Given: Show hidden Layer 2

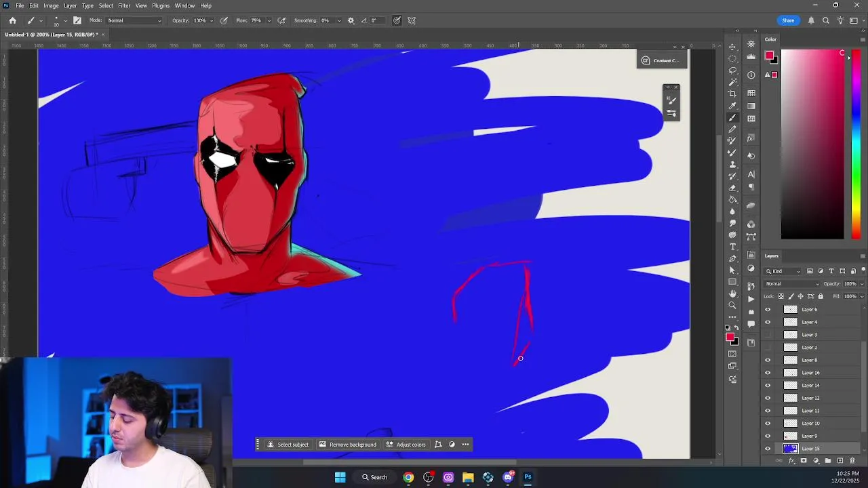Looking at the screenshot, I should coord(768,348).
